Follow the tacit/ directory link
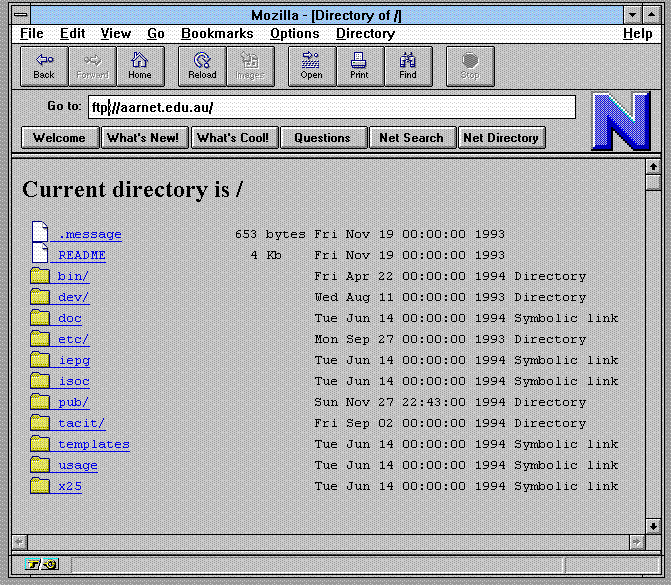Viewport: 671px width, 585px height. click(x=82, y=423)
